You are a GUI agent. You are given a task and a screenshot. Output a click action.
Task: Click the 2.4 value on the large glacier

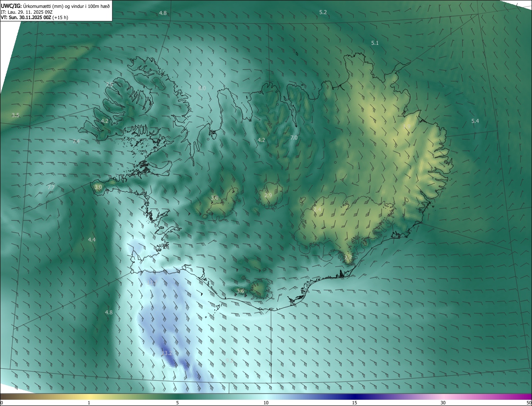pos(318,210)
